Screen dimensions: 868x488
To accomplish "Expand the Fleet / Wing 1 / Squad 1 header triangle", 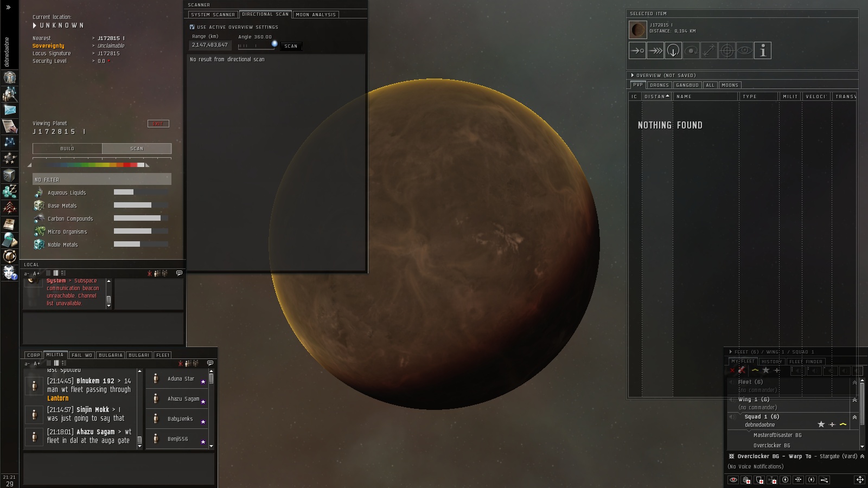I will click(x=731, y=352).
